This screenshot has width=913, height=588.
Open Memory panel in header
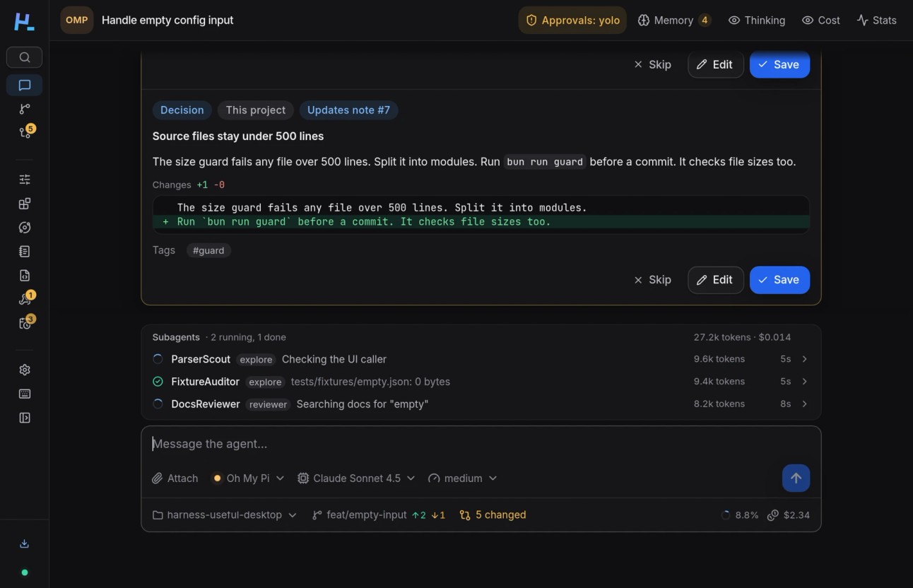click(x=674, y=20)
